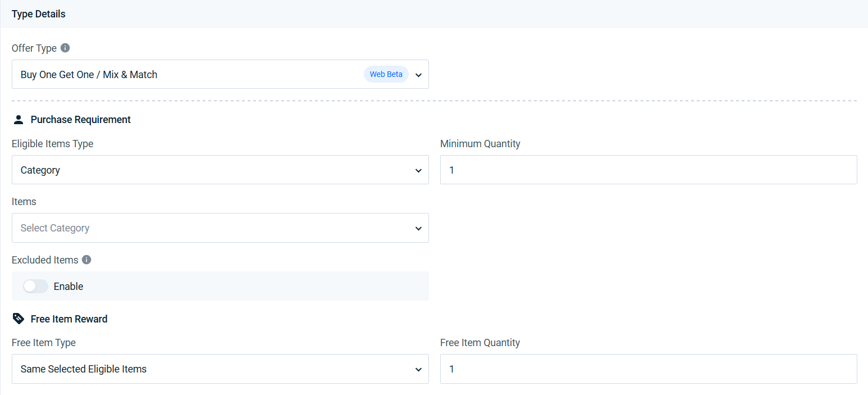
Task: Open the Buy One Get One offer dropdown
Action: click(220, 74)
